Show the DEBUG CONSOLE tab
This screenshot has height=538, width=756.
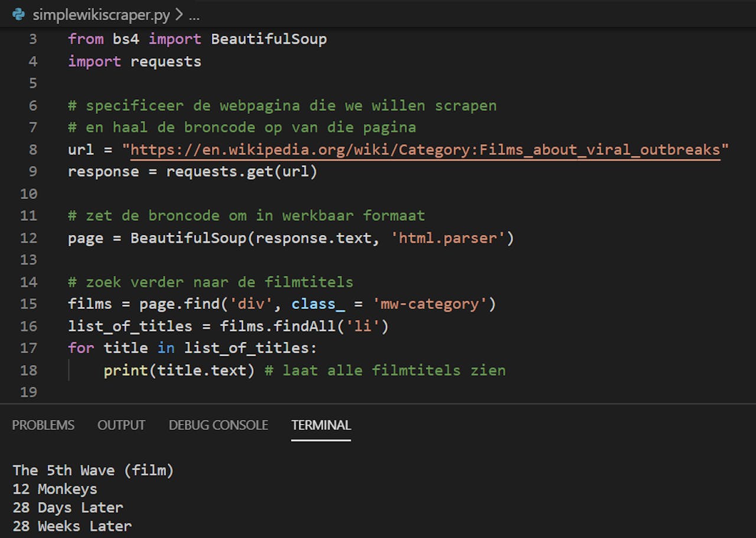coord(218,425)
